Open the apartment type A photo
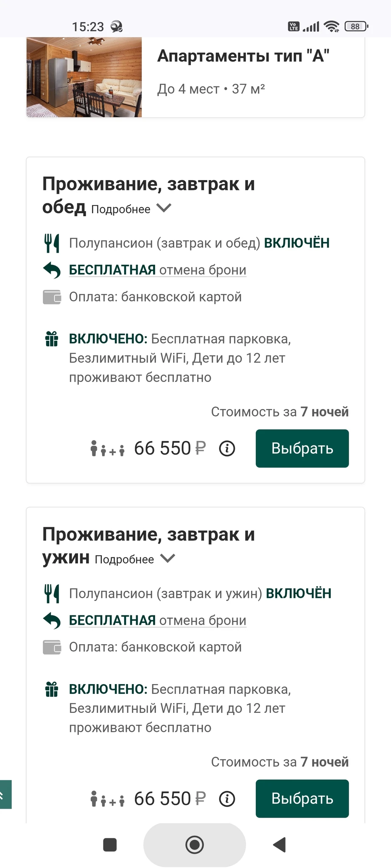Viewport: 391px width, 868px height. pos(84,77)
